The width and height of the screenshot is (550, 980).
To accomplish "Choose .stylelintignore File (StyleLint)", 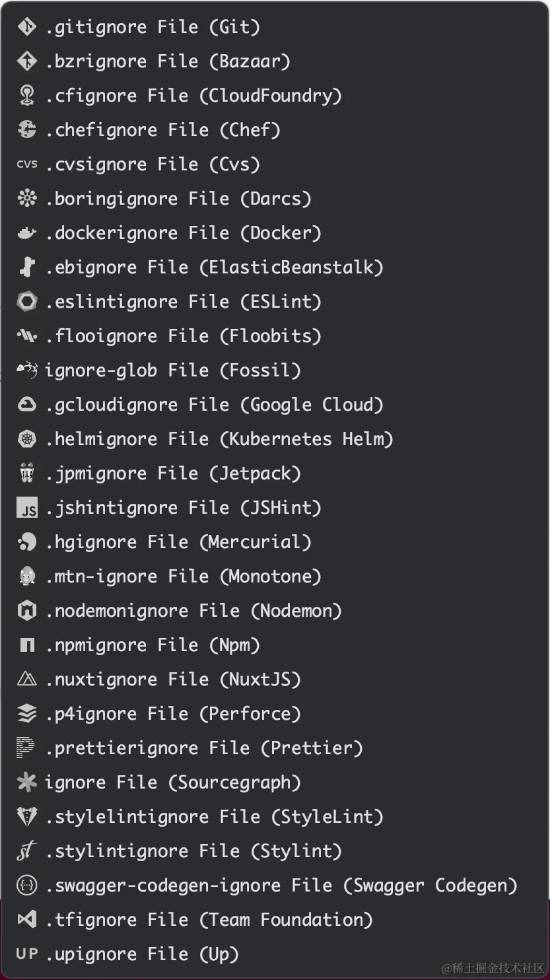I will coord(215,817).
